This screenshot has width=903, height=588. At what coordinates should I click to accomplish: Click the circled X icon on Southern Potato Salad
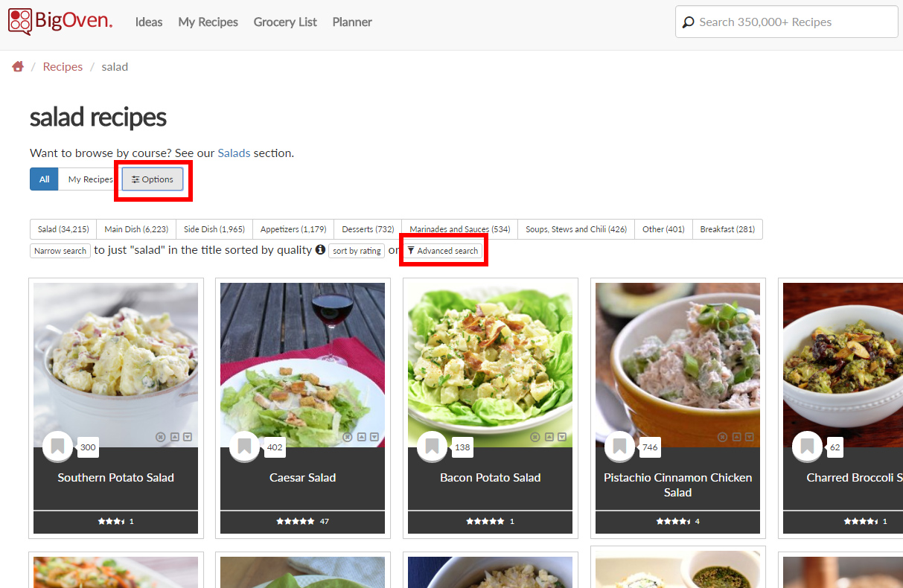pos(160,437)
